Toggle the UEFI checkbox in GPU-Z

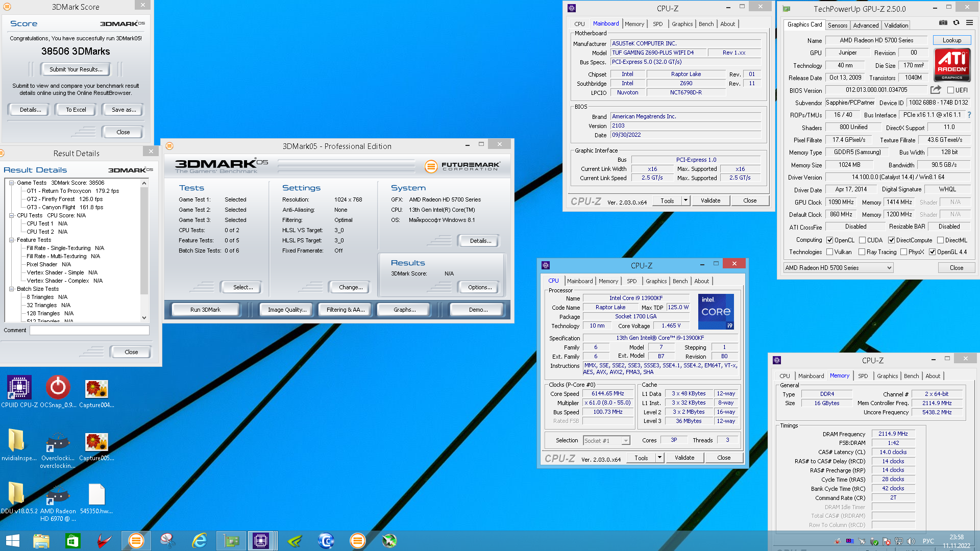tap(950, 90)
